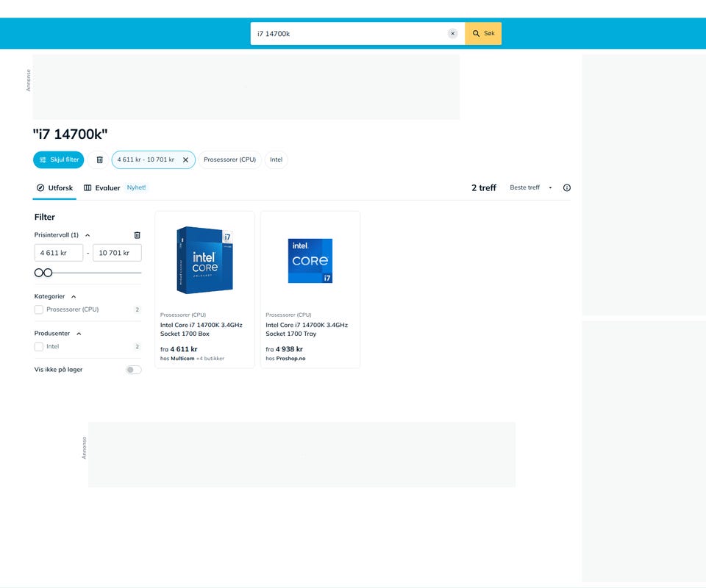Image resolution: width=706 pixels, height=588 pixels.
Task: Switch to the Utforsk tab
Action: [x=54, y=188]
